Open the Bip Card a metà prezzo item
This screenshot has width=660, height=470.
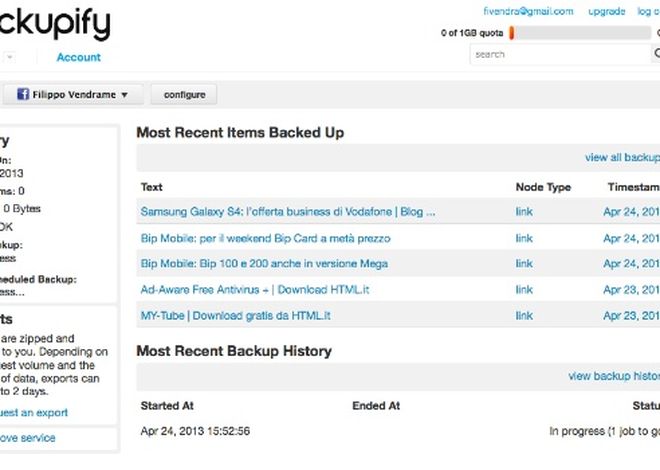pos(266,238)
